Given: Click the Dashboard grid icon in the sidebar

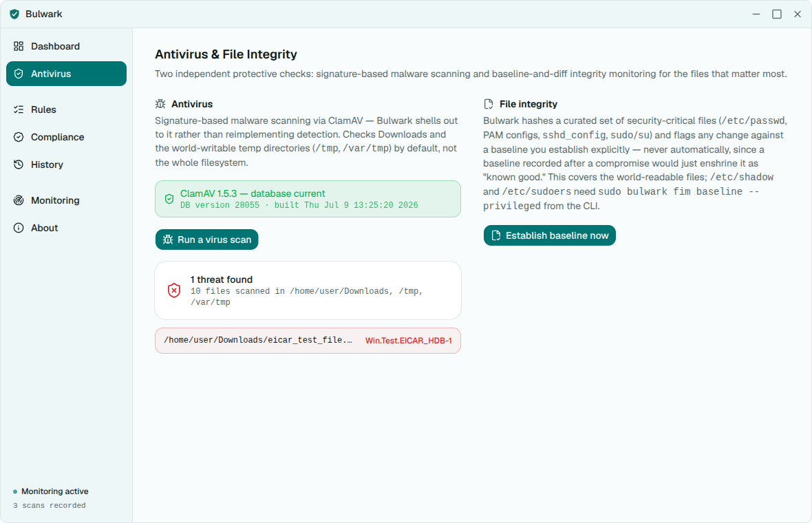Looking at the screenshot, I should (19, 46).
